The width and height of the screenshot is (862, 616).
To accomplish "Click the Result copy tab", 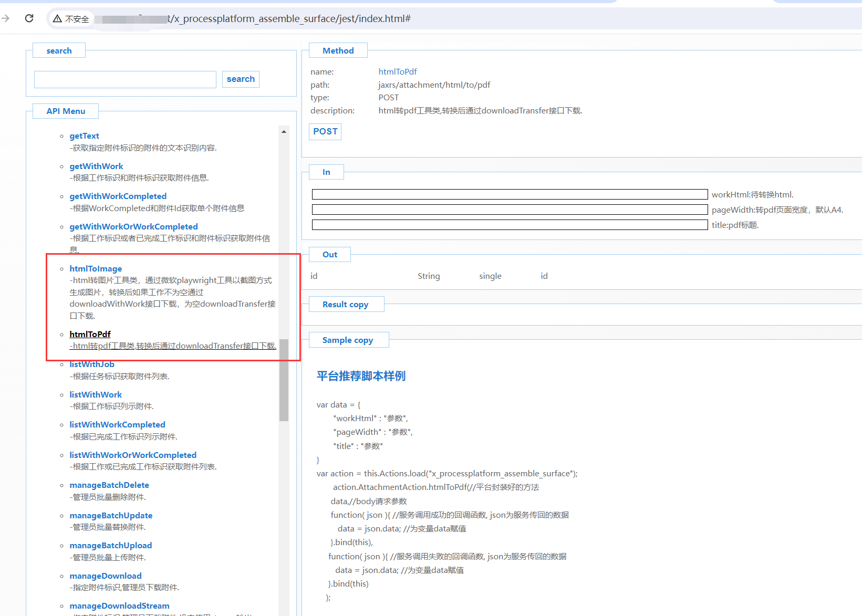I will point(345,305).
